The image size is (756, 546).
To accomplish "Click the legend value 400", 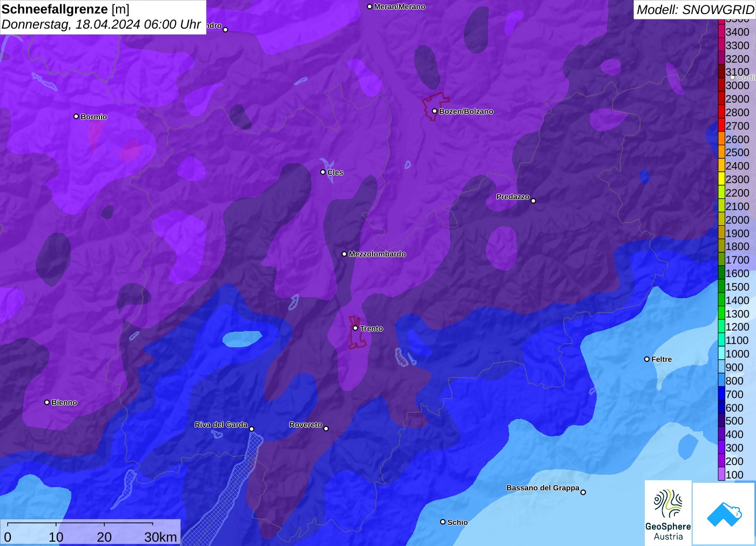I will 734,434.
